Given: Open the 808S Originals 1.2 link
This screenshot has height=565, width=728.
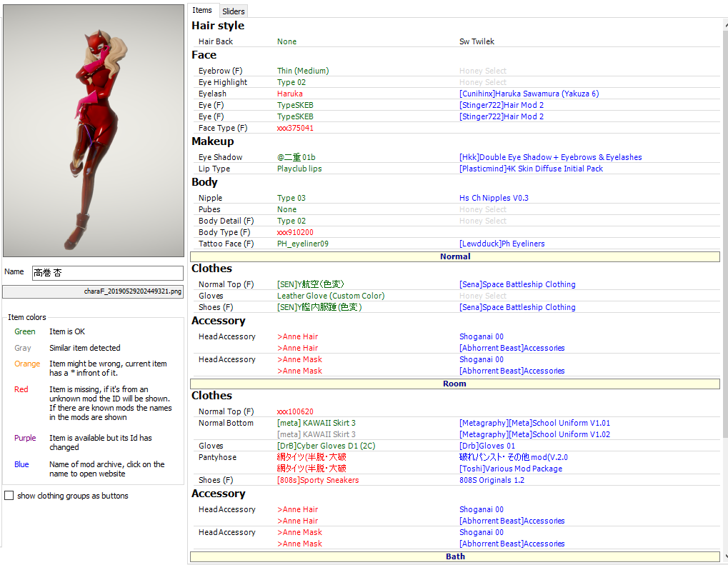Looking at the screenshot, I should point(492,480).
